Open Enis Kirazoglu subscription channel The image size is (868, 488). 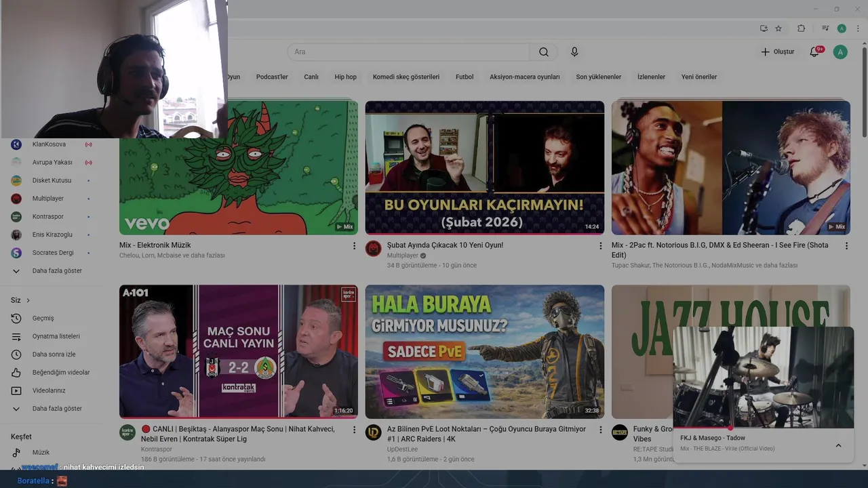click(x=53, y=235)
